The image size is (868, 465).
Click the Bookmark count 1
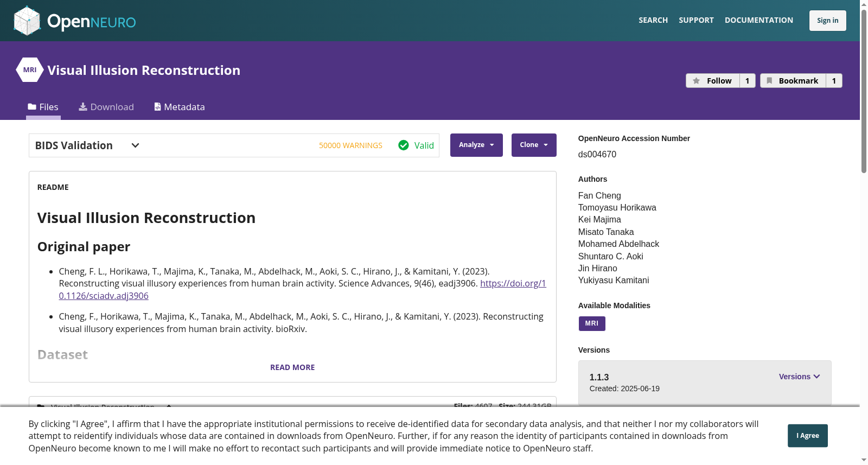pyautogui.click(x=834, y=81)
